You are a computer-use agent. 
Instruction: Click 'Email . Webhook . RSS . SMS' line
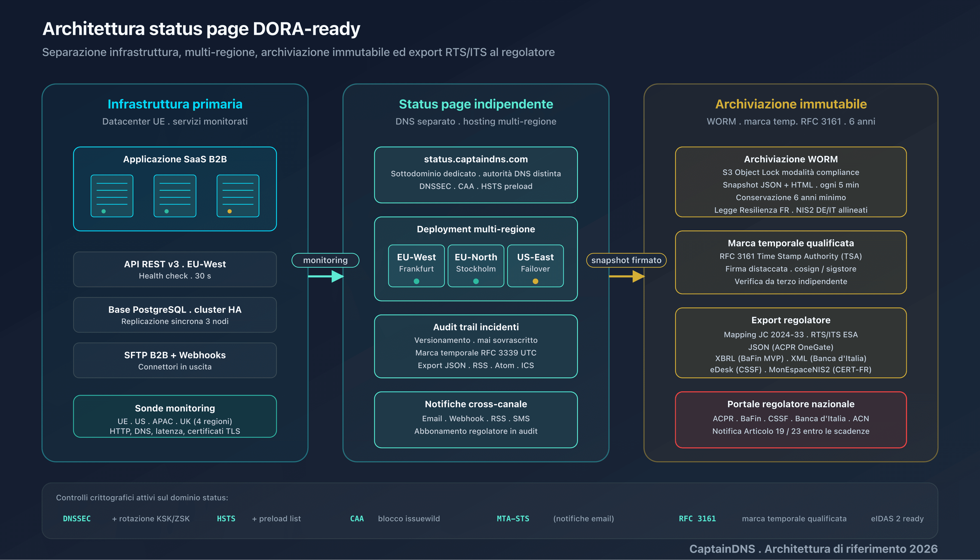[476, 419]
